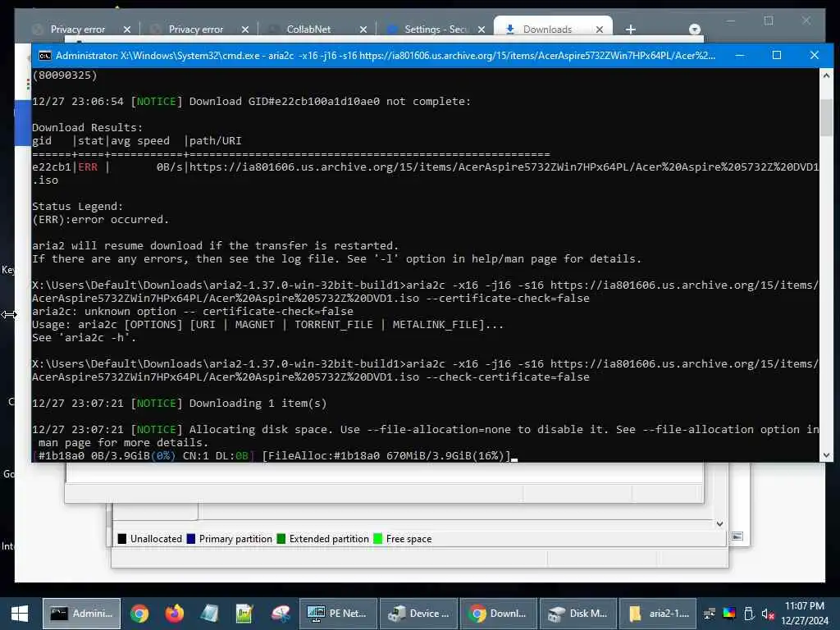This screenshot has width=840, height=630.
Task: Launch Chrome from the pinned taskbar icon
Action: pos(139,614)
